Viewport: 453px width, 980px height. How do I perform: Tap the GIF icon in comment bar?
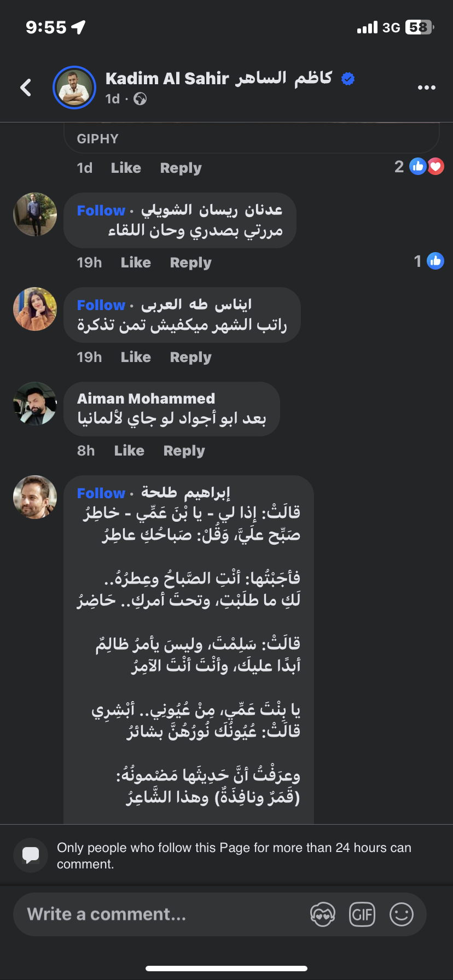pos(362,914)
